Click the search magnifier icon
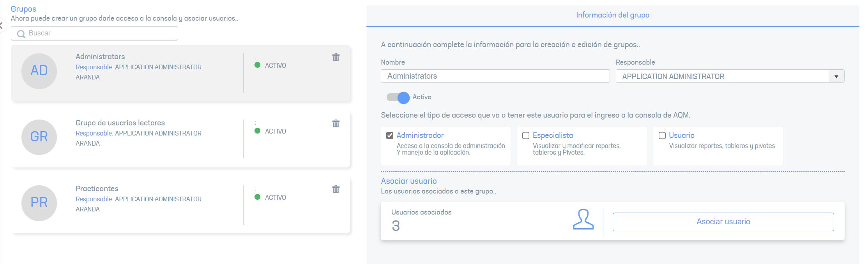868x264 pixels. pyautogui.click(x=21, y=34)
